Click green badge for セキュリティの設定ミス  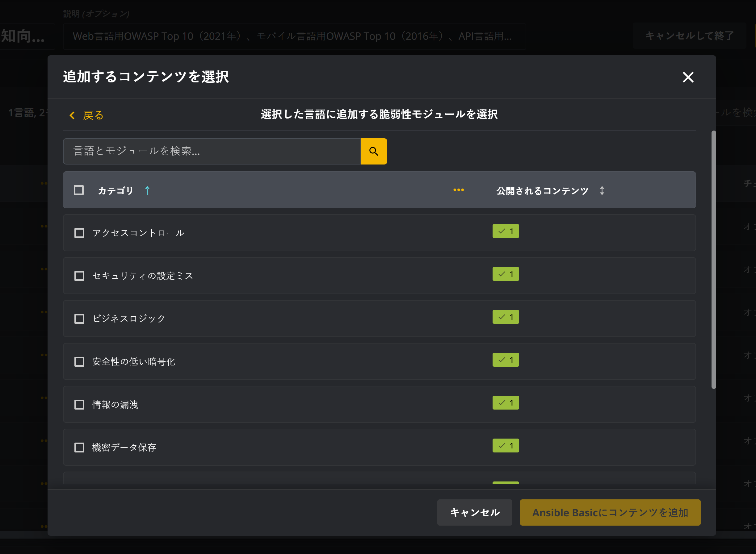(x=506, y=274)
